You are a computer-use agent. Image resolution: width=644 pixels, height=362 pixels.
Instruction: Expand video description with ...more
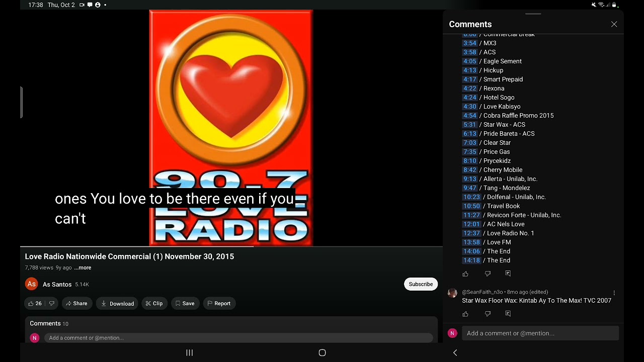[x=83, y=267]
